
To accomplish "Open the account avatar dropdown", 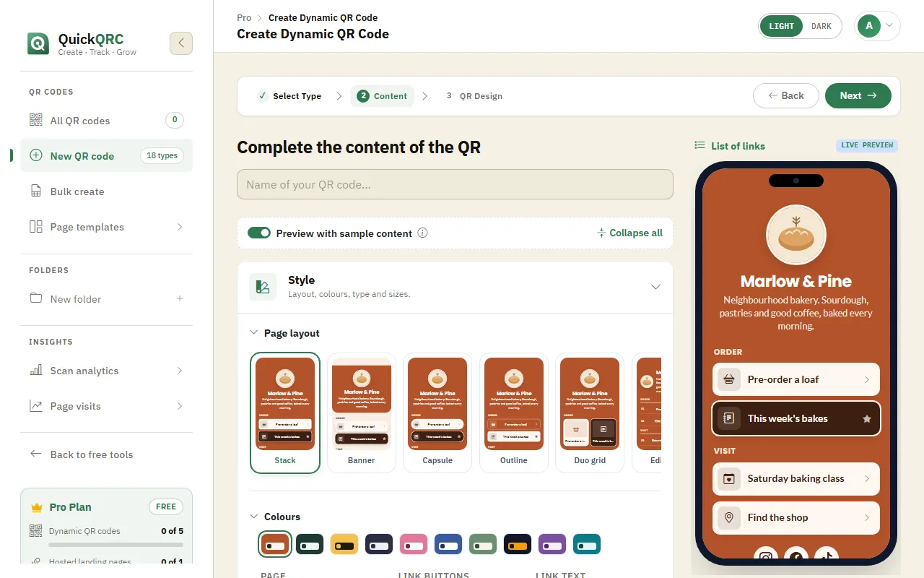I will [877, 26].
